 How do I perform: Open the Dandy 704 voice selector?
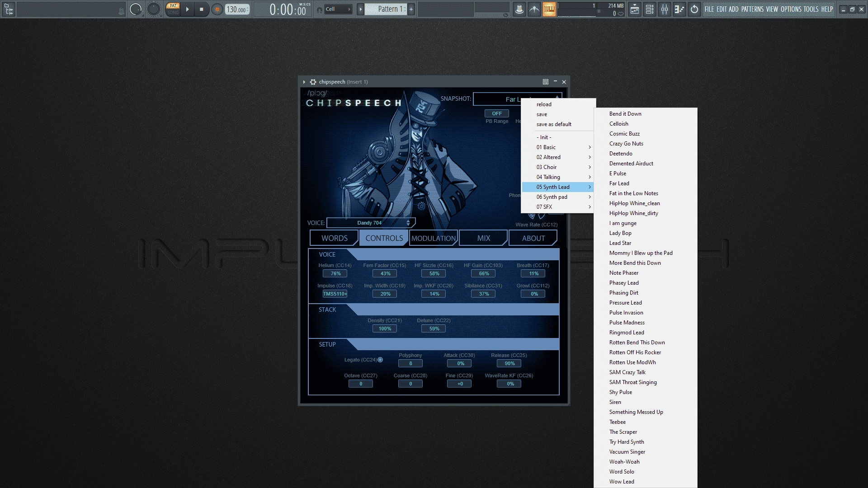point(371,223)
